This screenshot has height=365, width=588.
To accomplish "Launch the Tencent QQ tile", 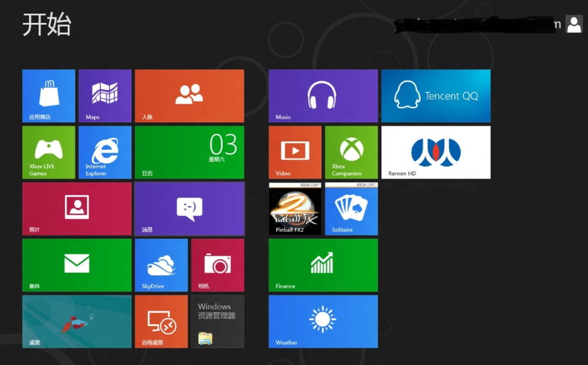I will tap(436, 96).
